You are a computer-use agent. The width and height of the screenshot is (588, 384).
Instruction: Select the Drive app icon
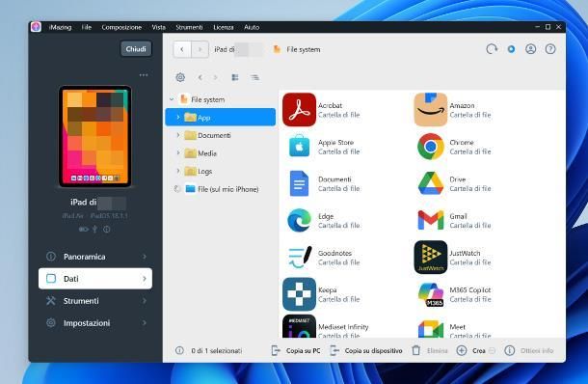(431, 183)
